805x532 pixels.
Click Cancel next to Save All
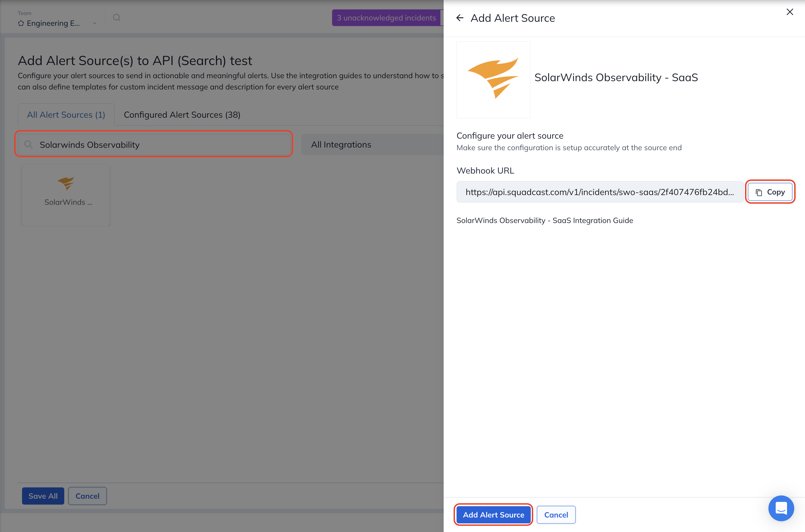click(x=87, y=496)
